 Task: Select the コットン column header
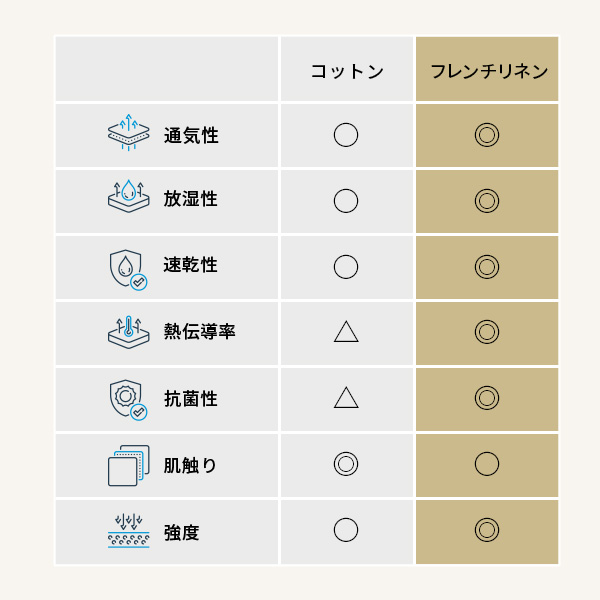[346, 71]
